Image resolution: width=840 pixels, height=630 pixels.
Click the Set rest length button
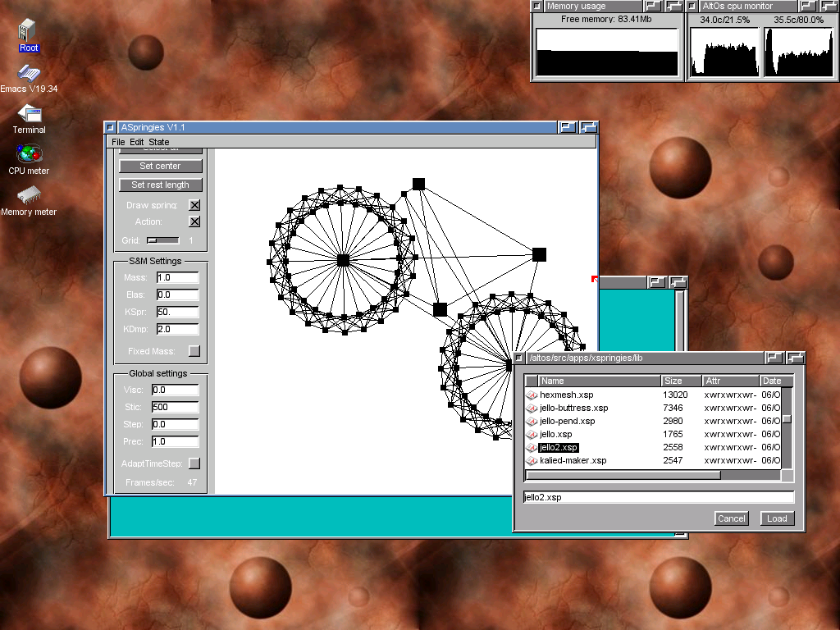161,185
